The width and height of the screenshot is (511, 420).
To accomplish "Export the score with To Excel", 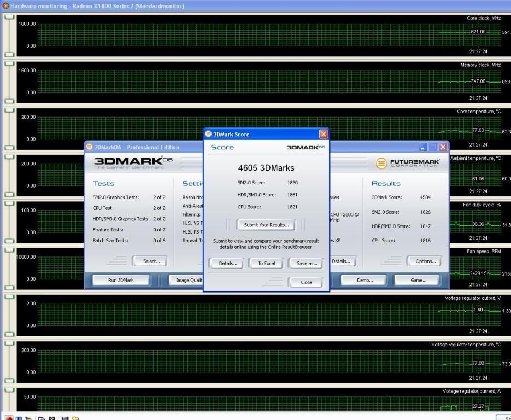I will tap(266, 263).
